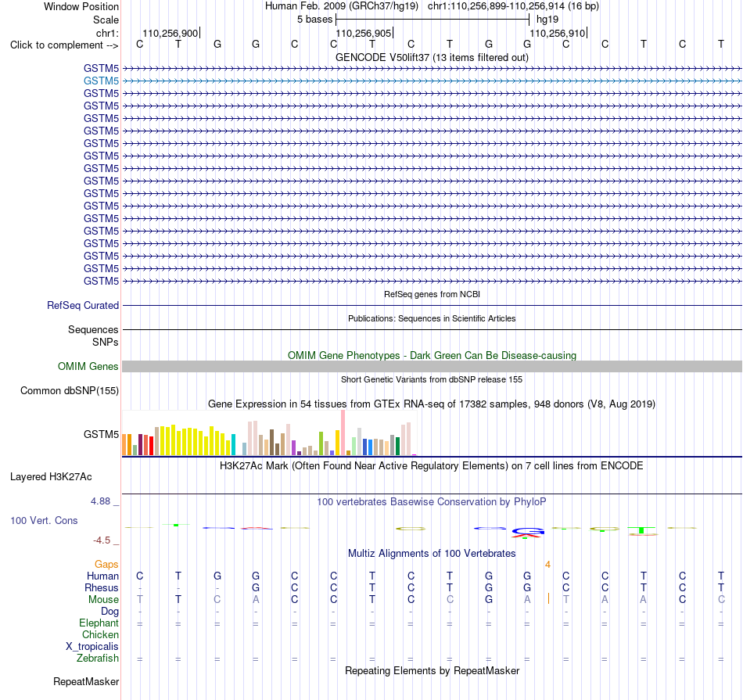Screen dimensions: 743x700
Task: Click the gray OMIM Genes item bar
Action: 432,366
